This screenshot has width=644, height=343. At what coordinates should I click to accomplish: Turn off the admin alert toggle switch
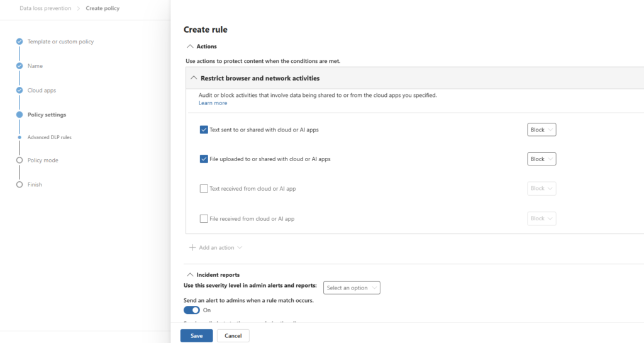[191, 310]
